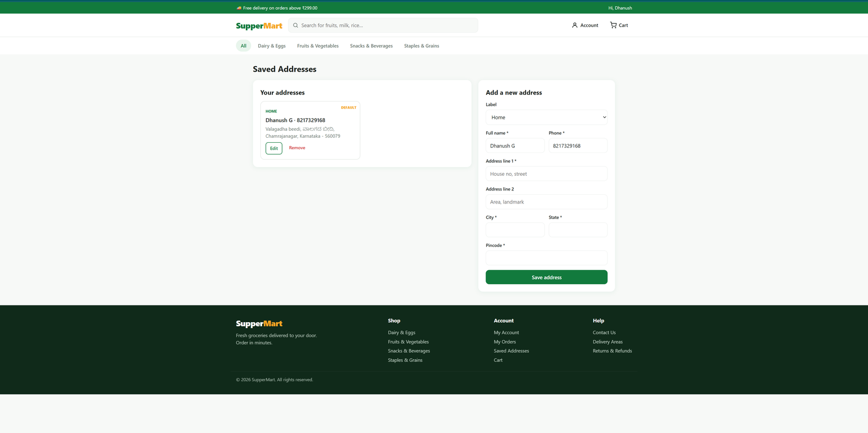The width and height of the screenshot is (868, 433).
Task: Click Address line 2 field
Action: click(546, 202)
